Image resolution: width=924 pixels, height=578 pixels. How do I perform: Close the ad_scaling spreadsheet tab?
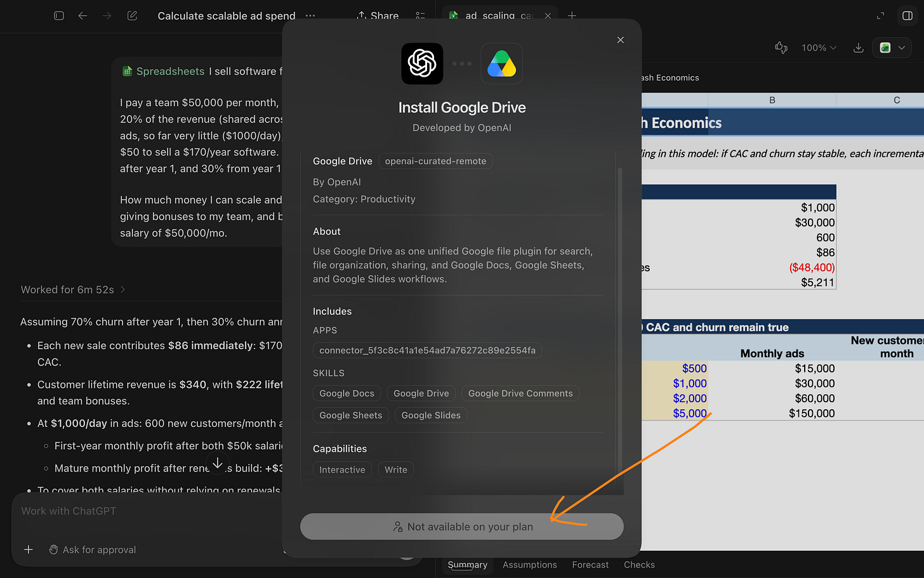pyautogui.click(x=548, y=16)
